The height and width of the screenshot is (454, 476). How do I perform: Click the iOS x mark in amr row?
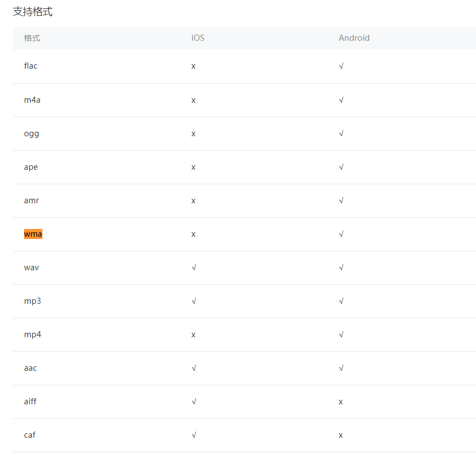[194, 201]
